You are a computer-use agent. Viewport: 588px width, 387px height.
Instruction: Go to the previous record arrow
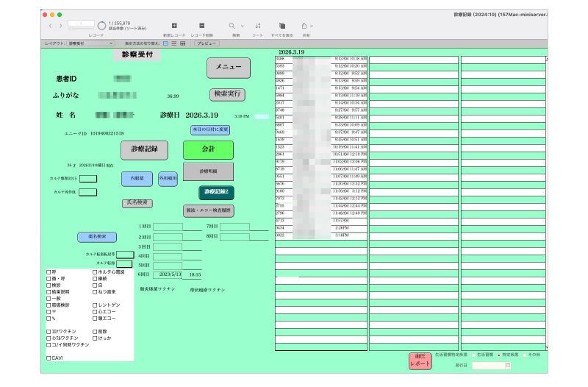click(x=50, y=25)
